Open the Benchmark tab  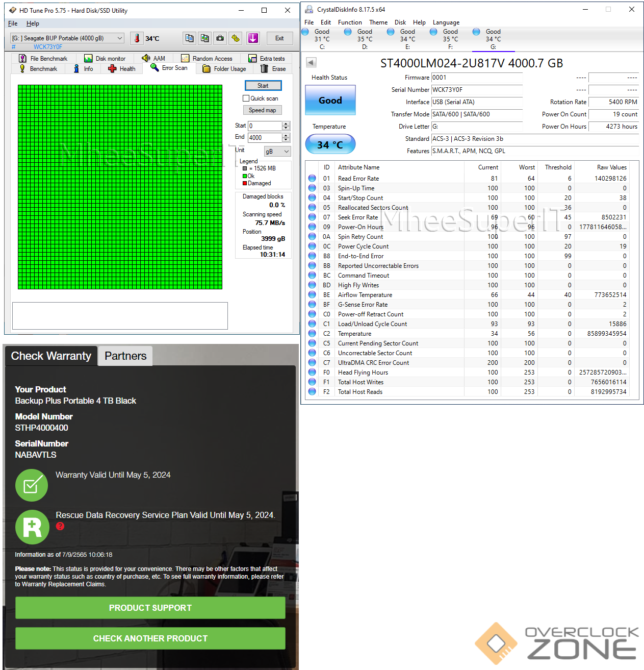point(38,69)
